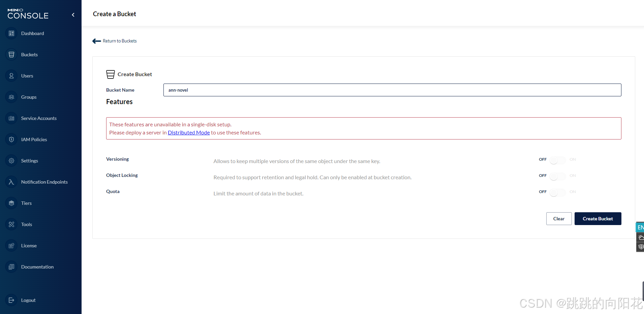The image size is (644, 314).
Task: Click the Tiers layers icon
Action: click(x=11, y=203)
